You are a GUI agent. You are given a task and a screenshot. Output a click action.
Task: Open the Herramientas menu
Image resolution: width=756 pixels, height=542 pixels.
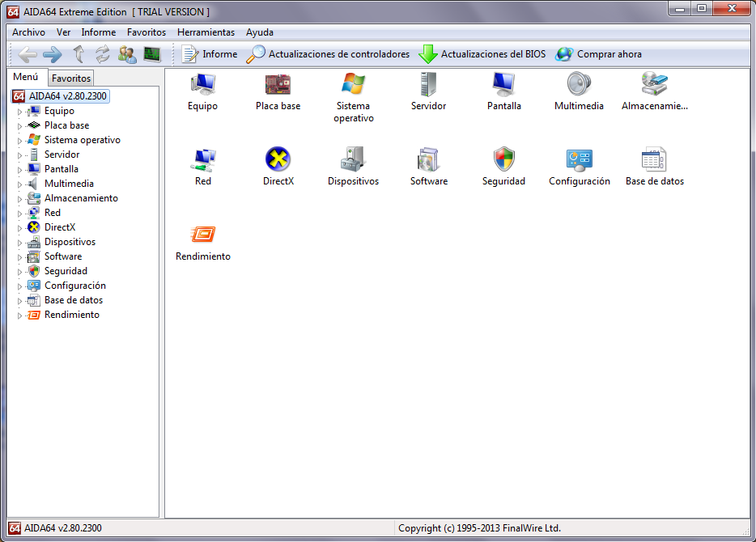click(206, 32)
